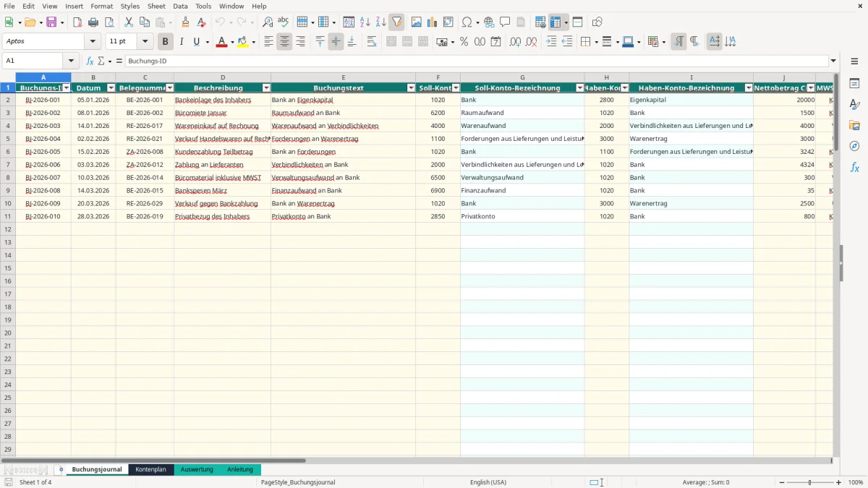The image size is (868, 488).
Task: Export directly as PDF
Action: pyautogui.click(x=77, y=22)
